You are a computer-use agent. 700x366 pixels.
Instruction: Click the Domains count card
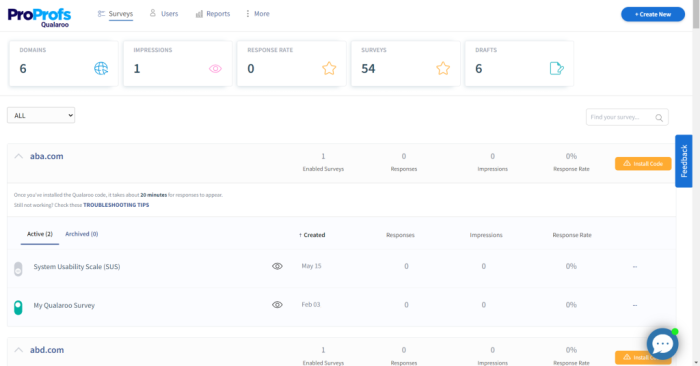tap(63, 63)
